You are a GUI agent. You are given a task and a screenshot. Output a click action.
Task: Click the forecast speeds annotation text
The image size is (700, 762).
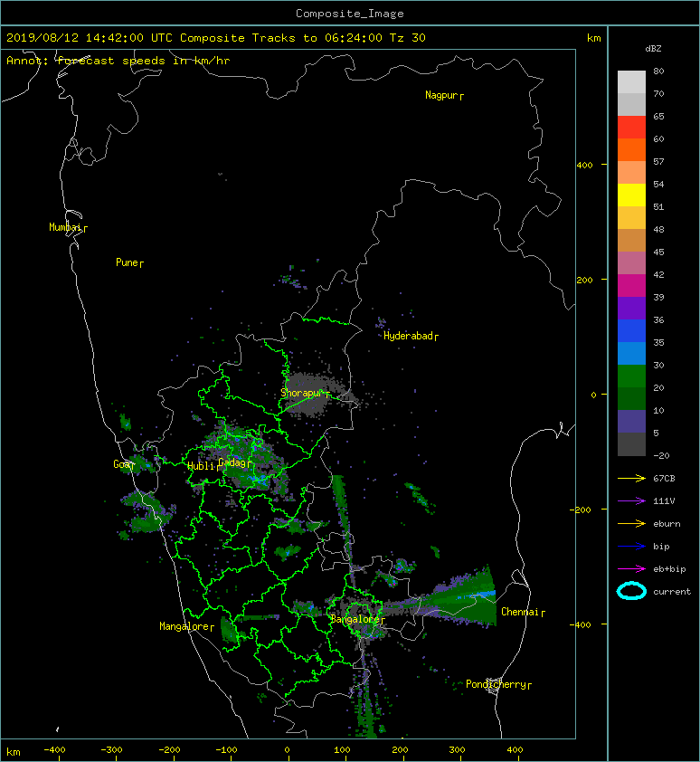click(x=118, y=61)
